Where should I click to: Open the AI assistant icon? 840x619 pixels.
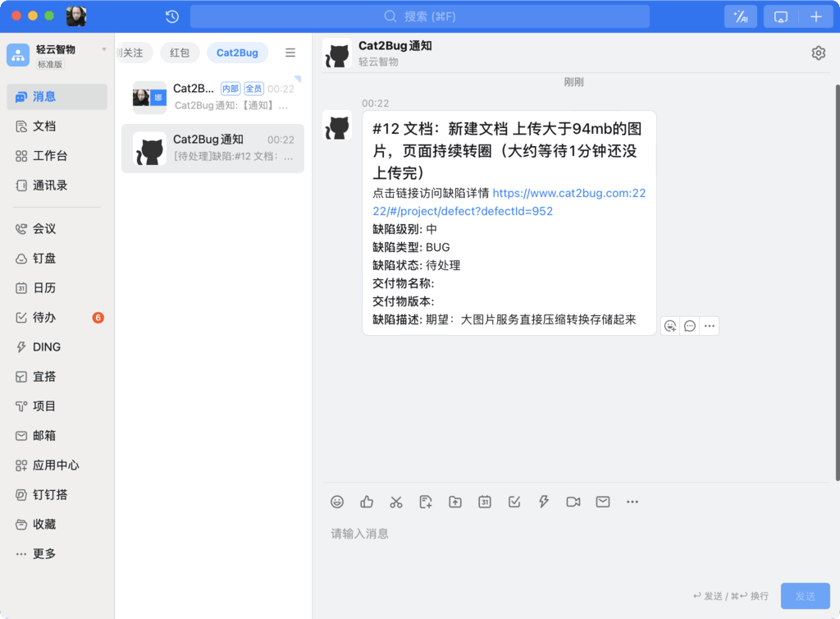[x=741, y=16]
